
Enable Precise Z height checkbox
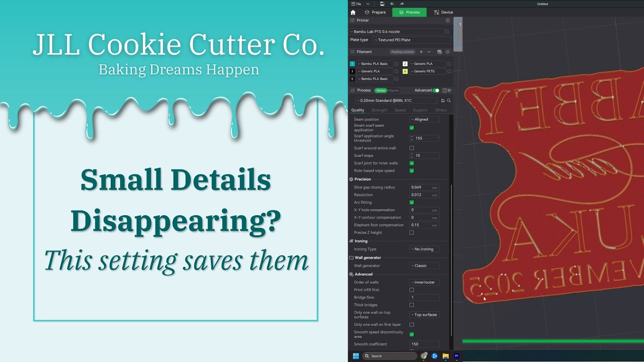pyautogui.click(x=412, y=233)
